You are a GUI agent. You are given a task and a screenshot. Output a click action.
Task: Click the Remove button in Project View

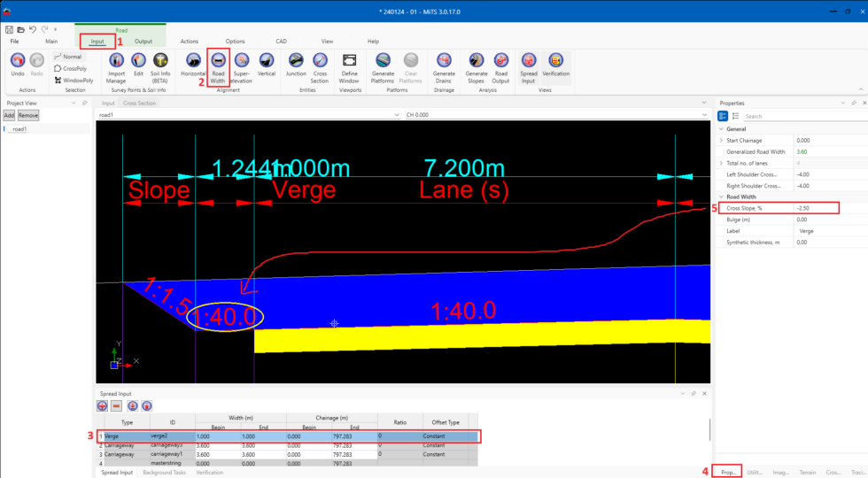(28, 116)
